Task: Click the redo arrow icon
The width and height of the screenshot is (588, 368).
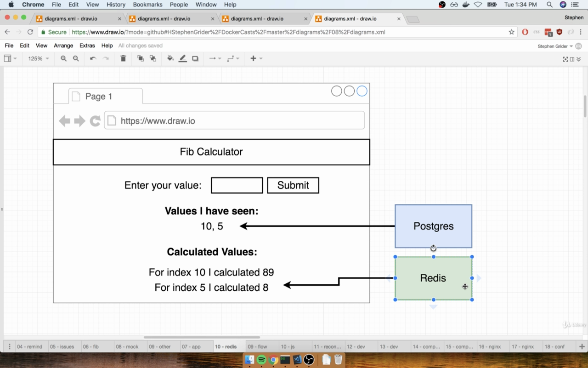Action: (106, 58)
